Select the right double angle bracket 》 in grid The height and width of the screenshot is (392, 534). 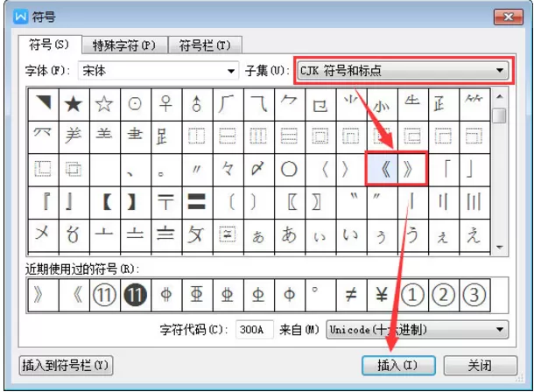click(x=413, y=169)
